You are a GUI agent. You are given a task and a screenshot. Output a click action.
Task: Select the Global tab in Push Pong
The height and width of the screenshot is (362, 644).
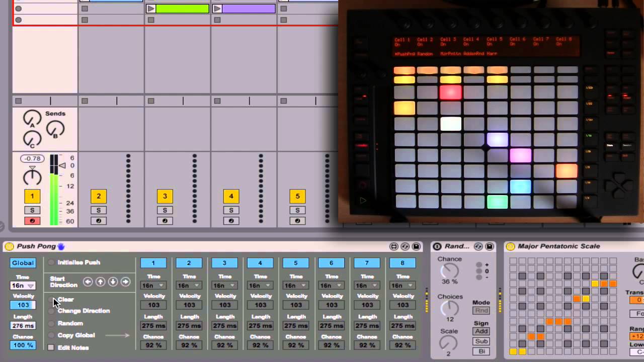pyautogui.click(x=23, y=263)
